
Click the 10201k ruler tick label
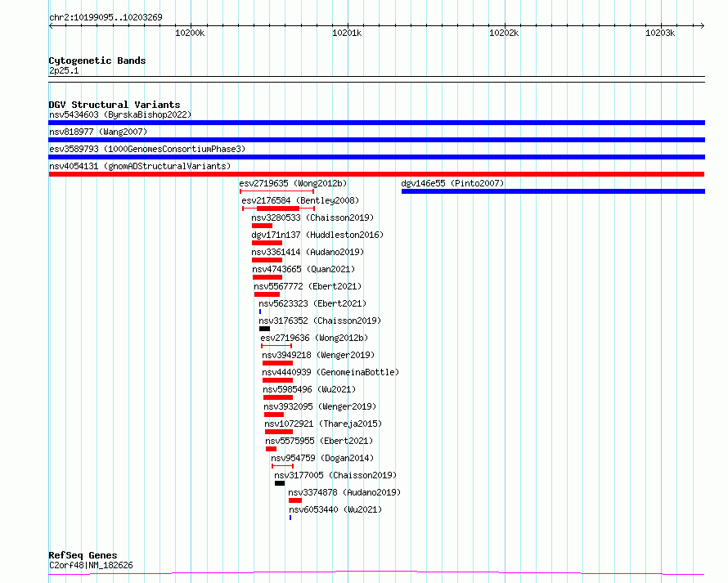[347, 33]
